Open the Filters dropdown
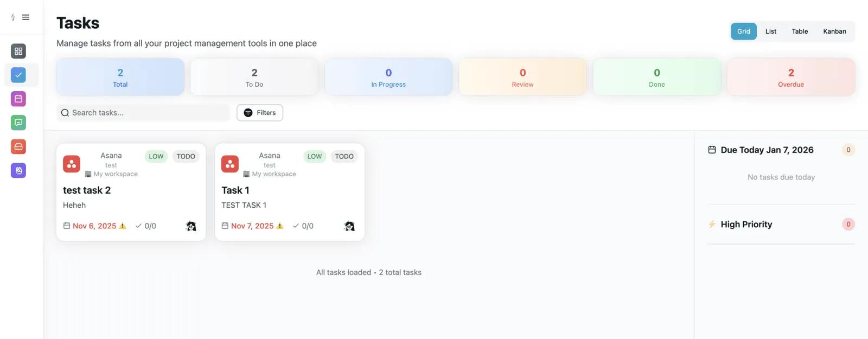 click(x=260, y=113)
